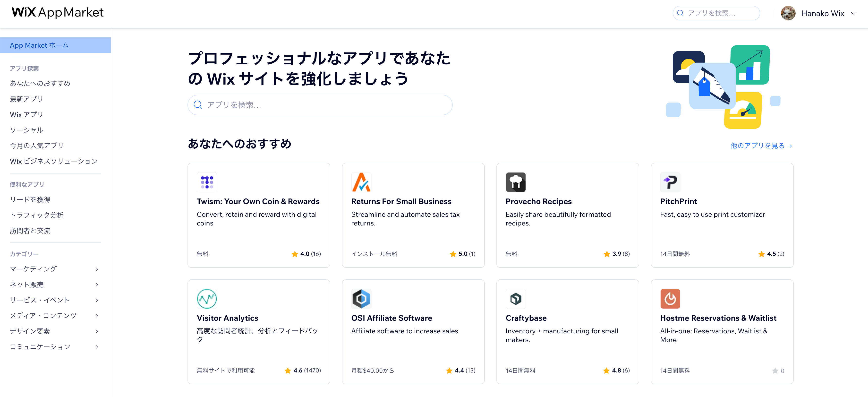Open the Returns For Small Business app icon

361,182
